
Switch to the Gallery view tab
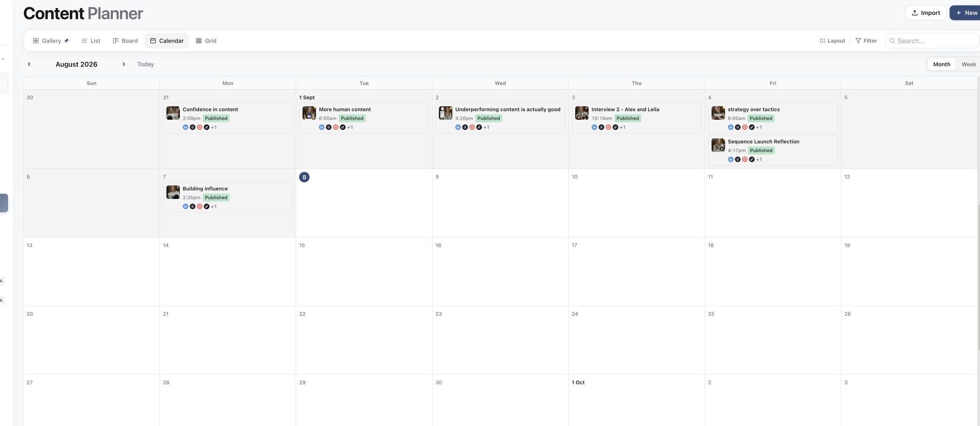51,41
